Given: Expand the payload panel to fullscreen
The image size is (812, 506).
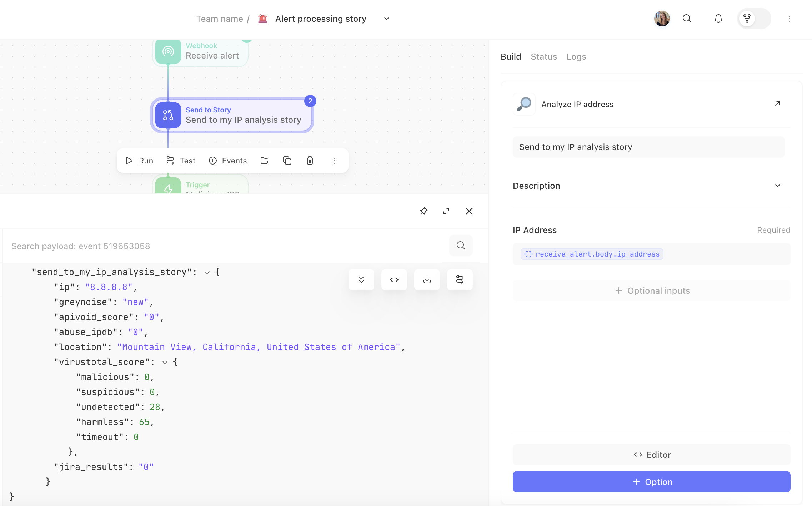Looking at the screenshot, I should point(446,211).
